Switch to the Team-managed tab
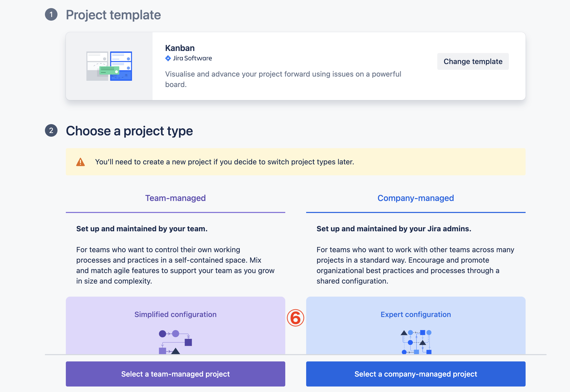The height and width of the screenshot is (392, 570). (175, 198)
